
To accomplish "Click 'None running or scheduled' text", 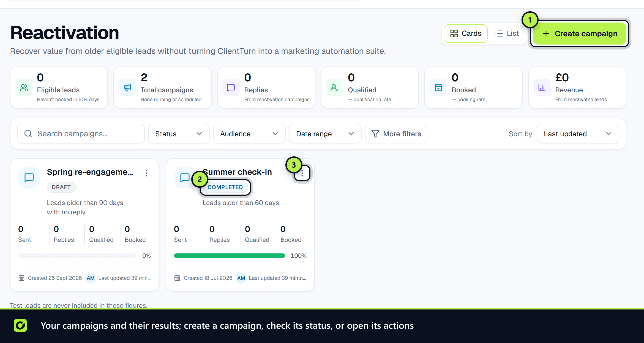I will click(171, 99).
